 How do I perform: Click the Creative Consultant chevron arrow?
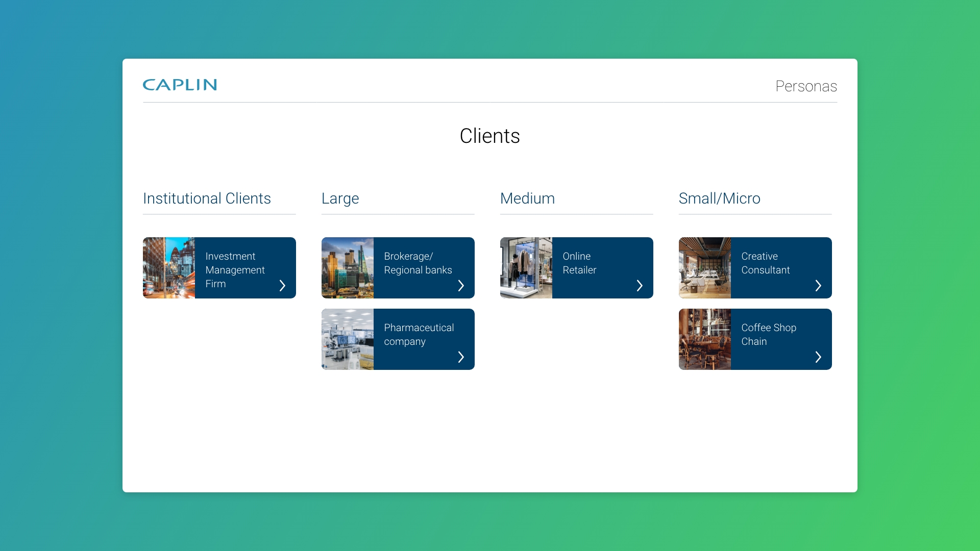point(818,286)
